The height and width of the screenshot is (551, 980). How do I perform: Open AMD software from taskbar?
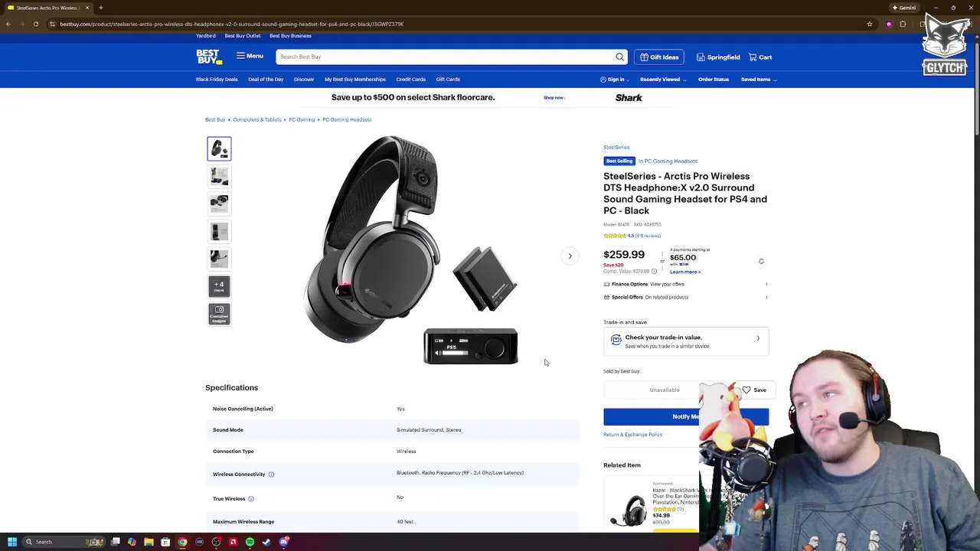tap(233, 542)
